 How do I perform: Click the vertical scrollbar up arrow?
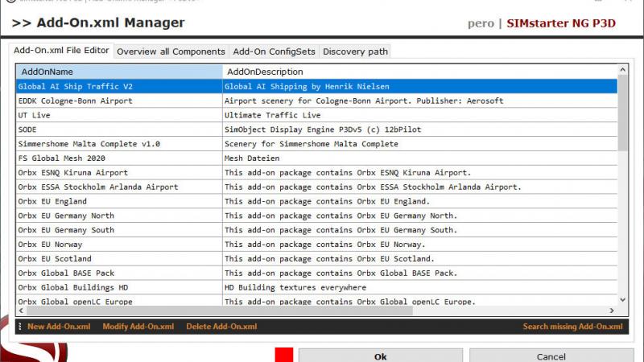click(622, 70)
